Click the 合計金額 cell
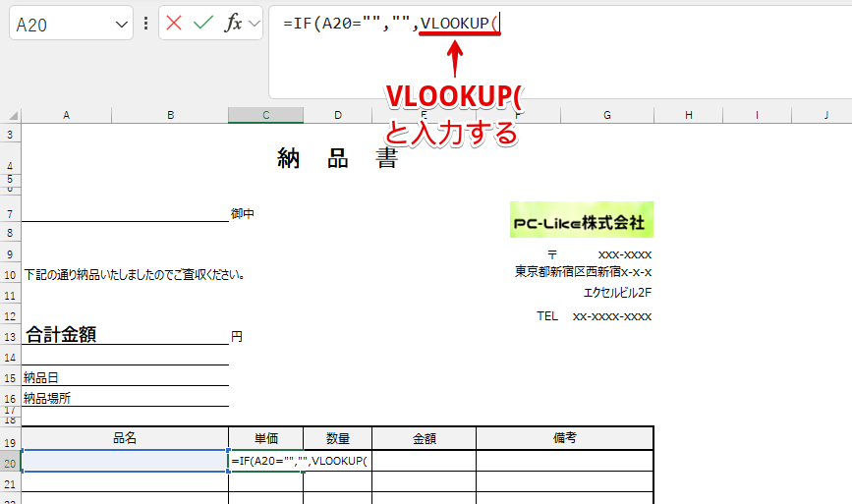The height and width of the screenshot is (504, 852). coord(61,335)
